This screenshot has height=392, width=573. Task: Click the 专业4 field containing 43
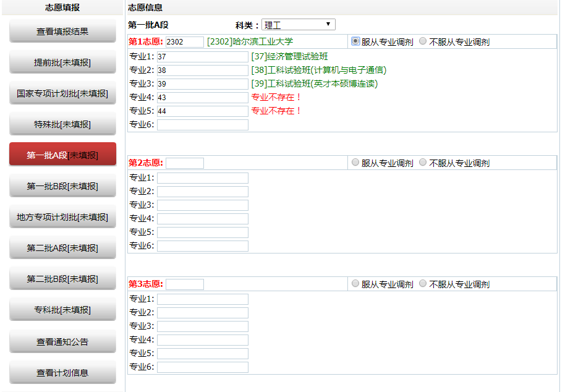[202, 98]
